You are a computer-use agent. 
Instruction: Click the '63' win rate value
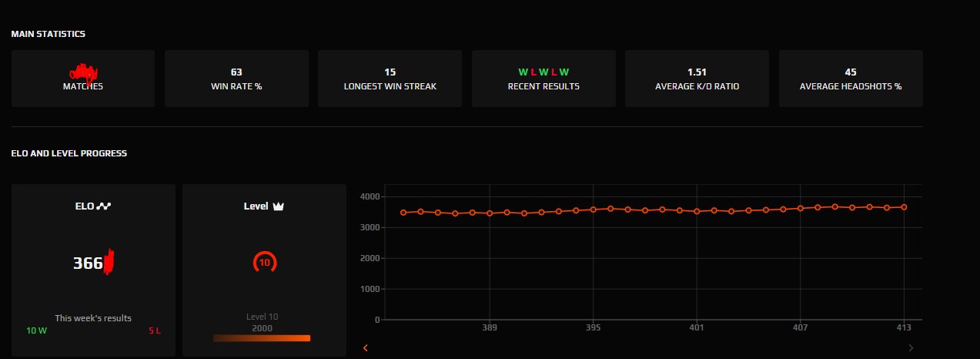pos(236,72)
